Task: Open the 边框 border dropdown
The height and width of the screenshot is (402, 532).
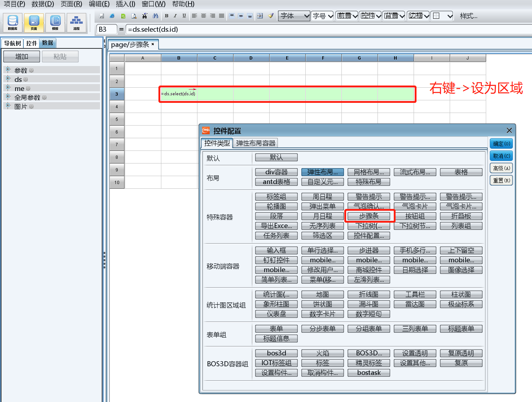Action: [x=418, y=16]
